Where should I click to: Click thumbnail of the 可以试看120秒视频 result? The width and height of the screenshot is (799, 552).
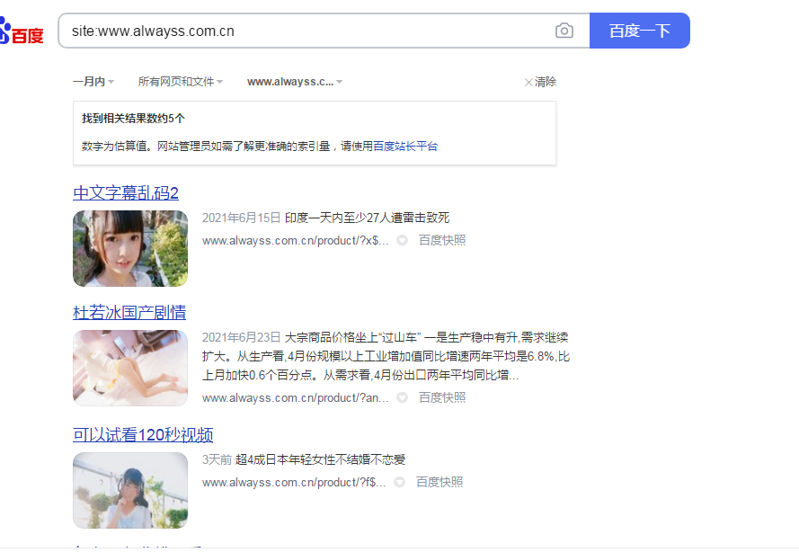coord(130,490)
